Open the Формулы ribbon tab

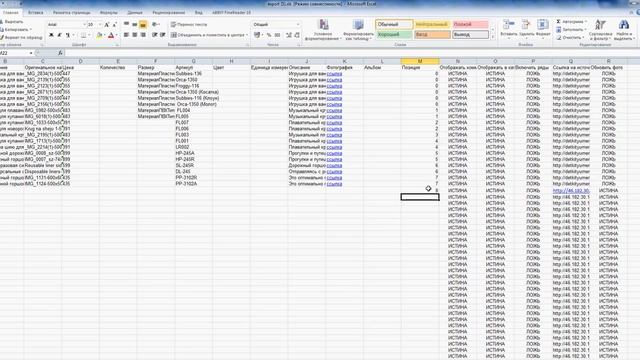tap(108, 13)
